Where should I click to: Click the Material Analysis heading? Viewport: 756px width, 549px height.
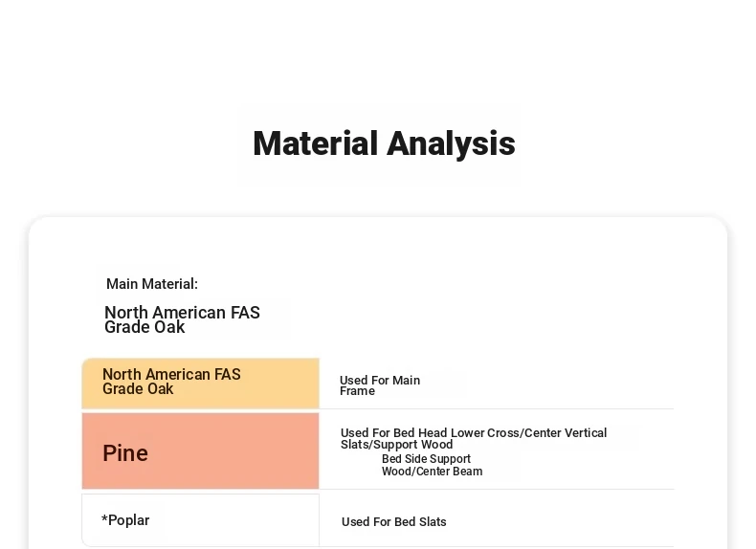(384, 143)
